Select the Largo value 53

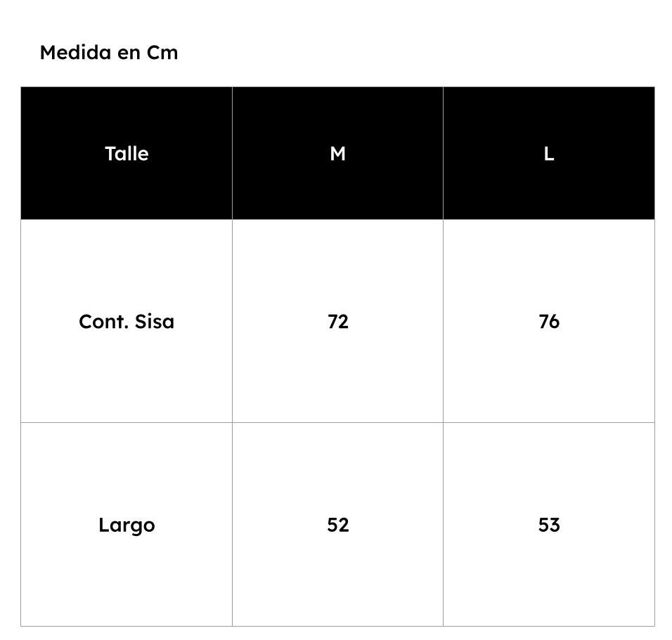pos(549,525)
